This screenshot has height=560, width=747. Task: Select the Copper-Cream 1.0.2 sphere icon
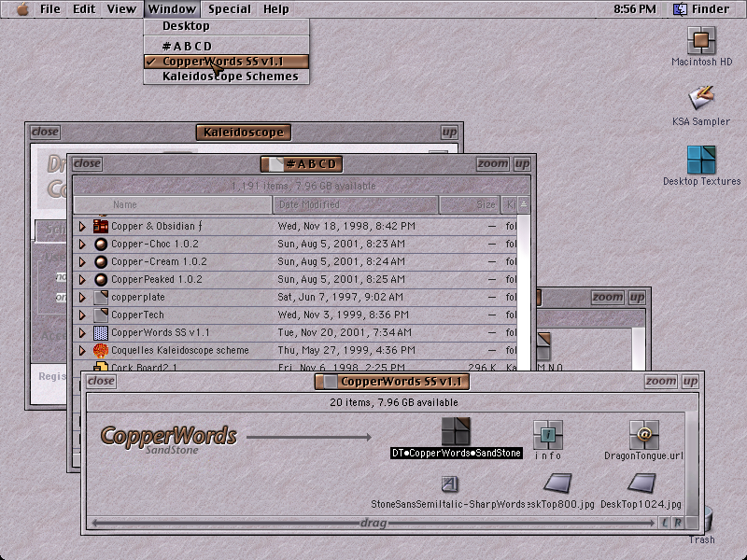coord(101,262)
